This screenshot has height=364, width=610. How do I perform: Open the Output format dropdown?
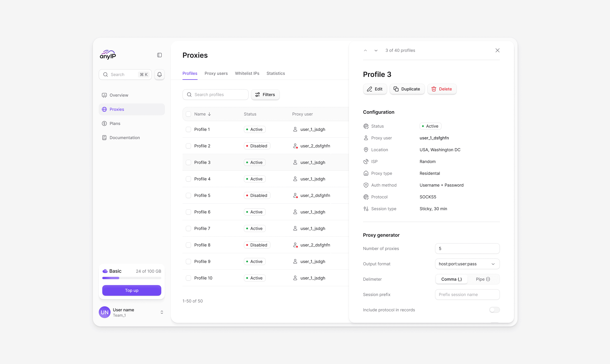tap(467, 264)
